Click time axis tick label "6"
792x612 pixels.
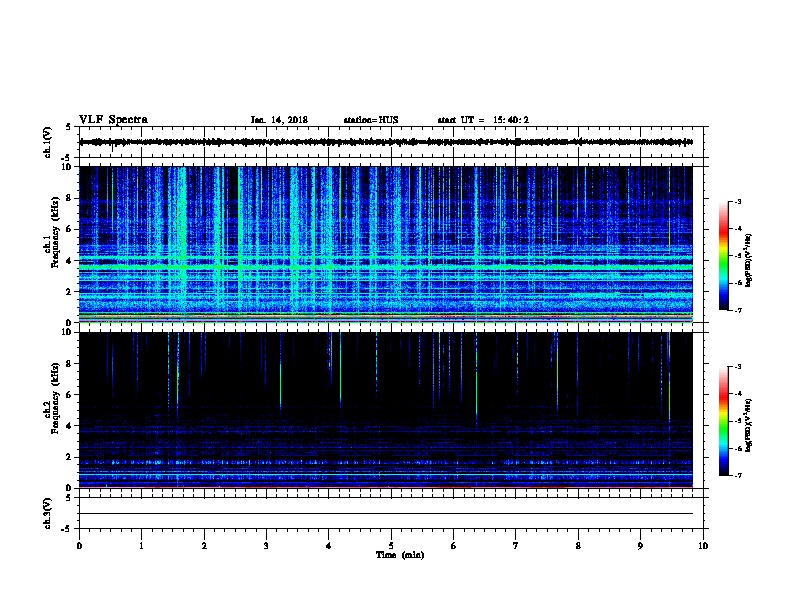click(453, 546)
